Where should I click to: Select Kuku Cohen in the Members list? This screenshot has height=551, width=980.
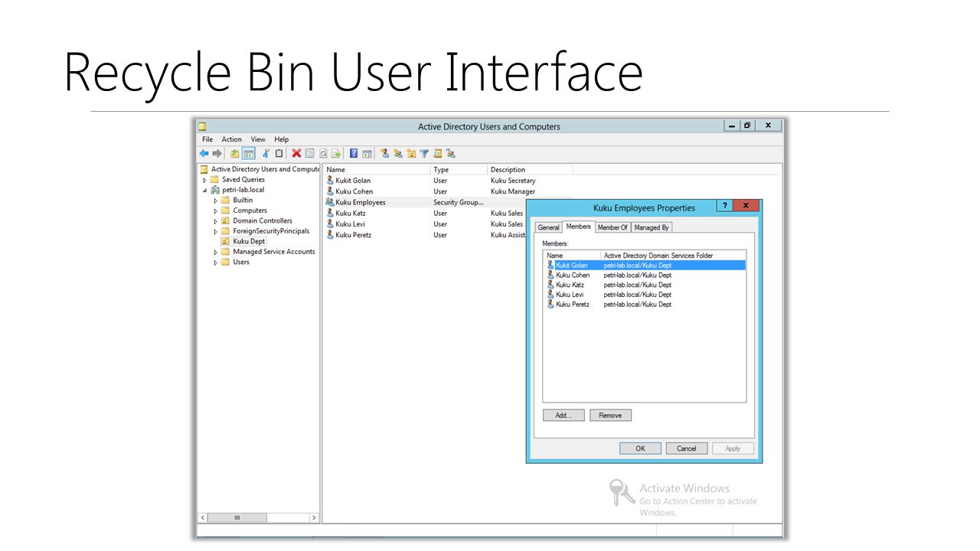coord(573,275)
